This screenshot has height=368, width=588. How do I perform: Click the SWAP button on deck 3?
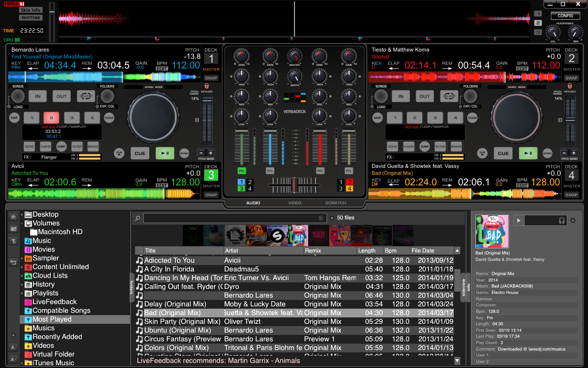(211, 195)
